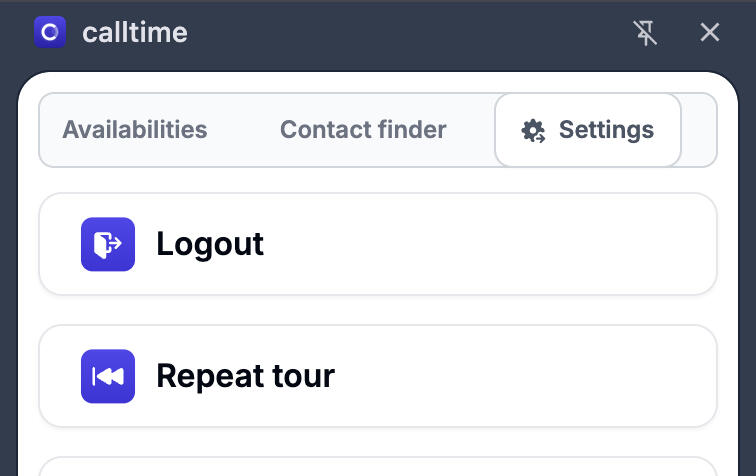Click the word Availabilities in tab bar
The height and width of the screenshot is (476, 756).
pos(135,130)
